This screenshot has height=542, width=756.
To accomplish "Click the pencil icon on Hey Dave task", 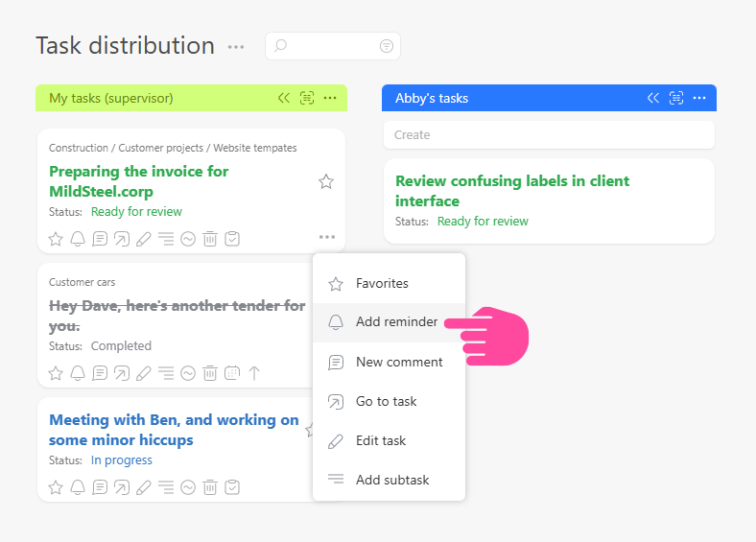I will tap(144, 373).
